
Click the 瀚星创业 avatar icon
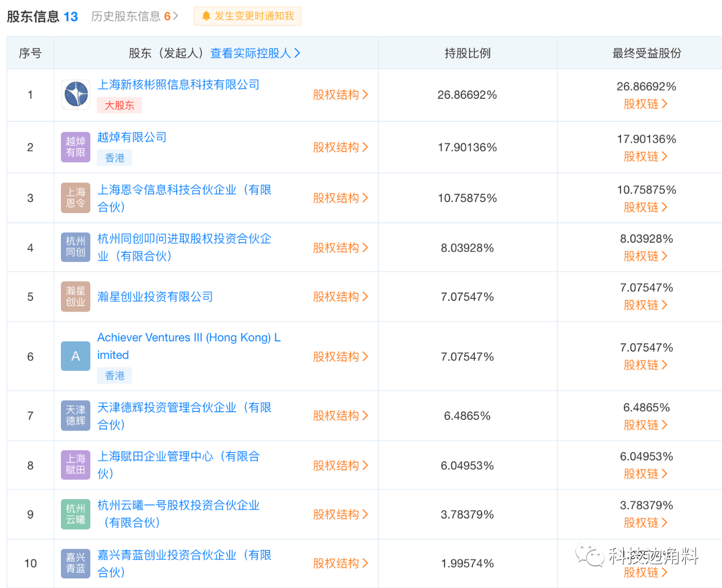[x=76, y=296]
